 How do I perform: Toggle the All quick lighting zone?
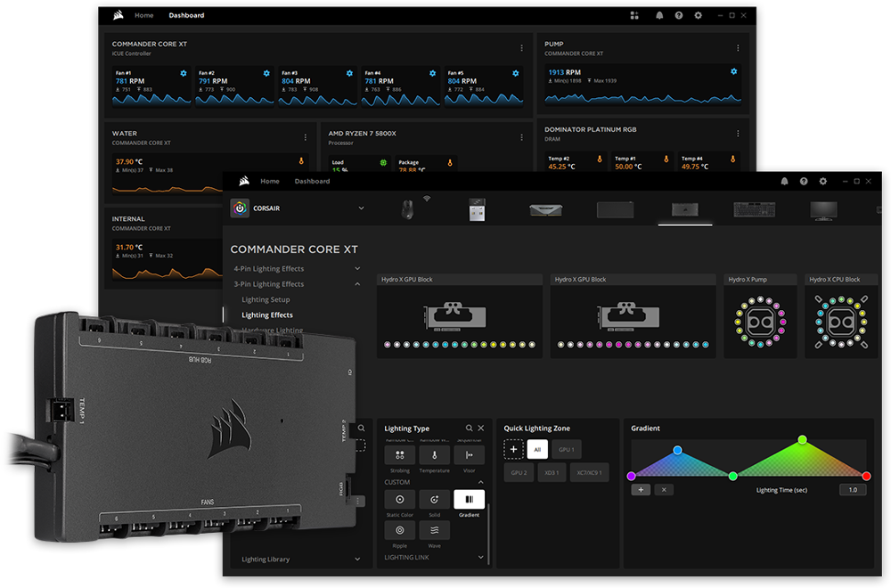click(537, 449)
